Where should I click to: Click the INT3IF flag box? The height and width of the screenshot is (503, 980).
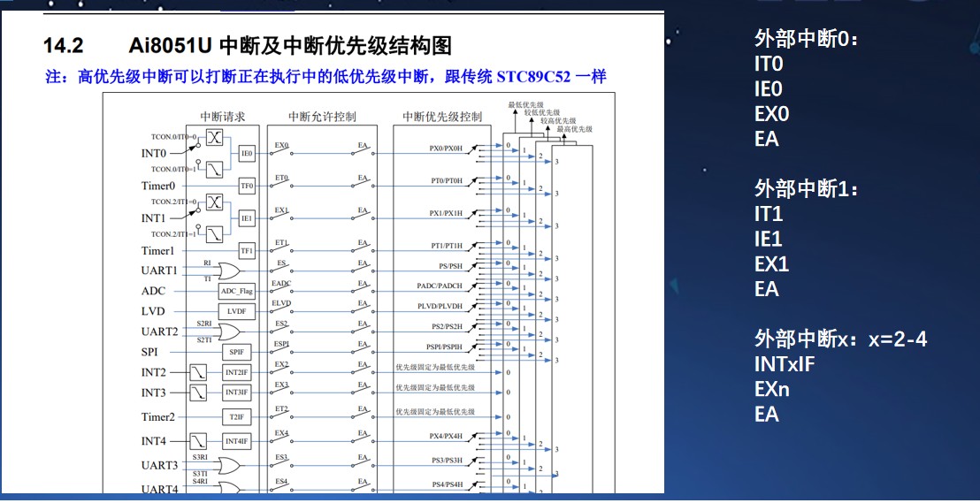pos(236,392)
